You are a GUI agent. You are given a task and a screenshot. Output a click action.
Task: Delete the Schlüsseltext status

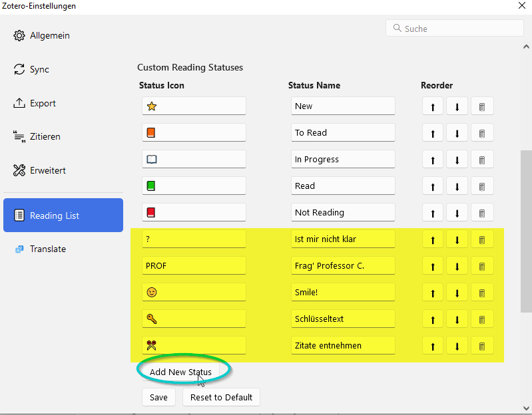[482, 319]
